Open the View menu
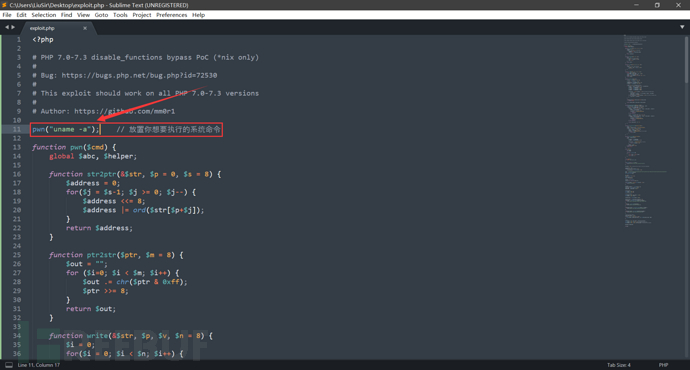Image resolution: width=690 pixels, height=370 pixels. point(83,15)
